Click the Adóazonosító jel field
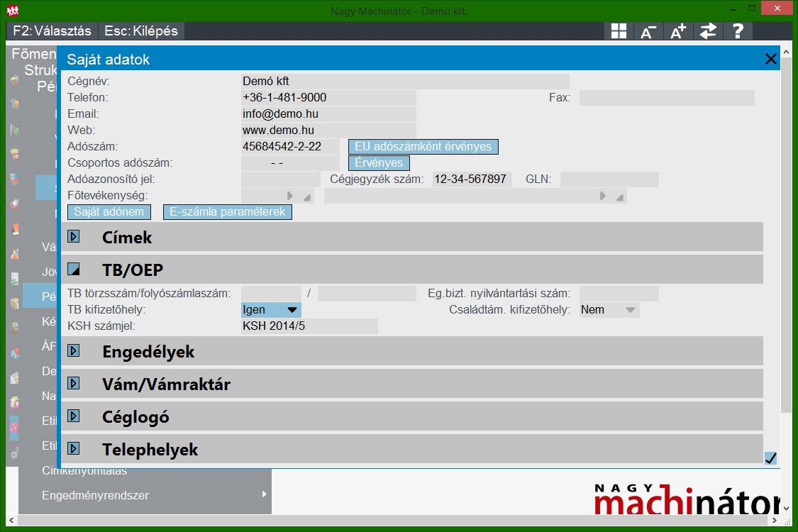 [x=281, y=179]
